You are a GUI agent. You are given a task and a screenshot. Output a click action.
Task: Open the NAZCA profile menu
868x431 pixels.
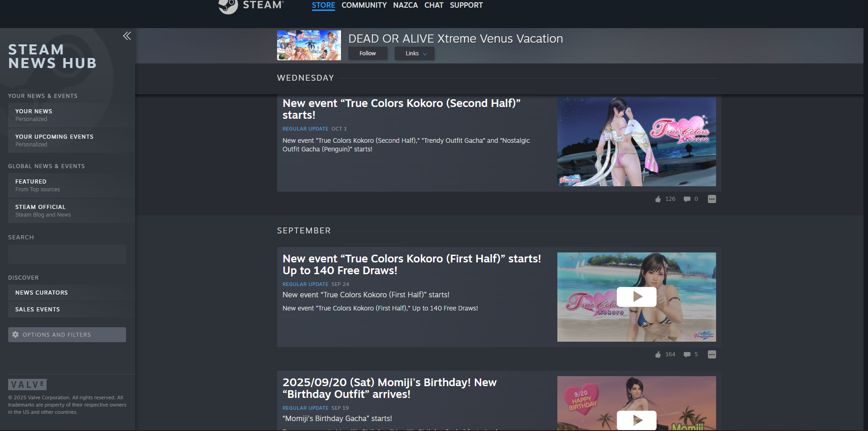click(x=405, y=5)
